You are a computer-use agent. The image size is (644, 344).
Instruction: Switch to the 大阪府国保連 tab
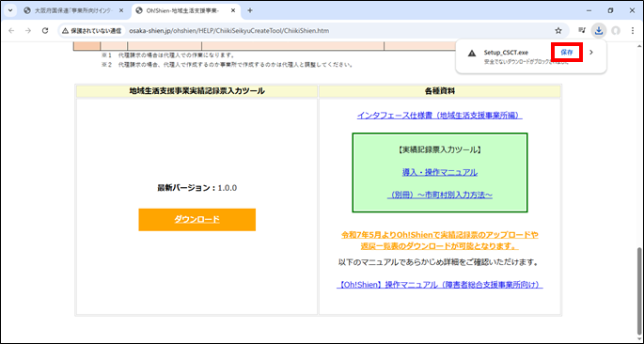[74, 10]
